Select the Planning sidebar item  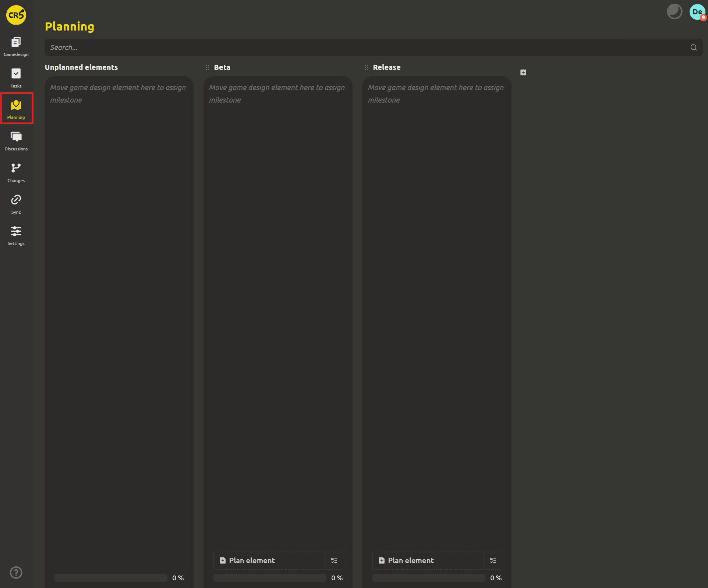(16, 109)
